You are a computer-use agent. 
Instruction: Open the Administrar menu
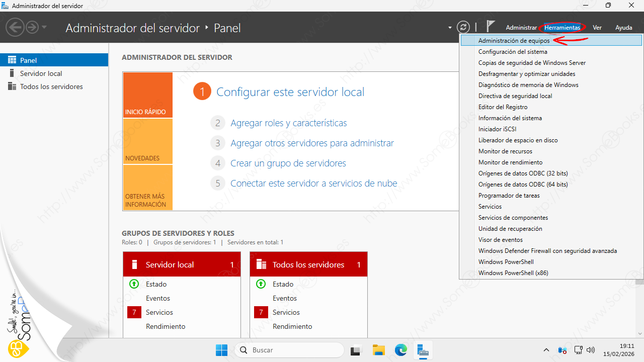521,28
